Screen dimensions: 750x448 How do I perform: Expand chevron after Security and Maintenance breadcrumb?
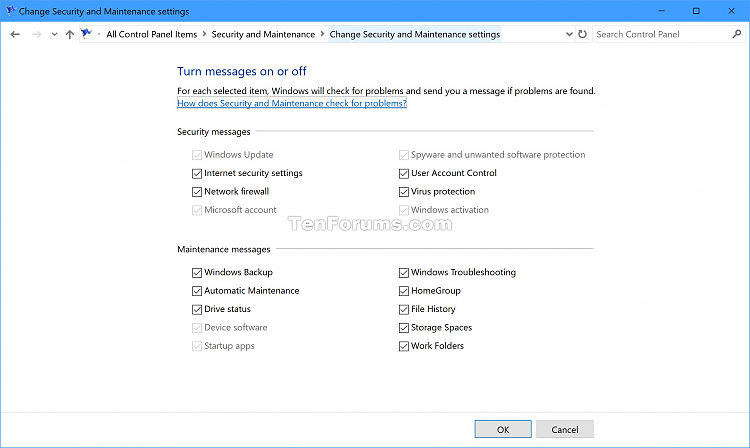[x=322, y=34]
